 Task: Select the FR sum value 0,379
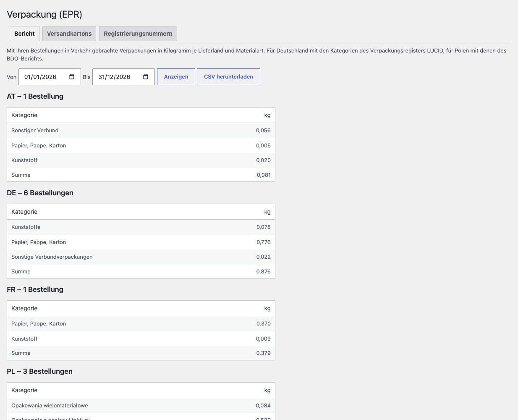264,353
